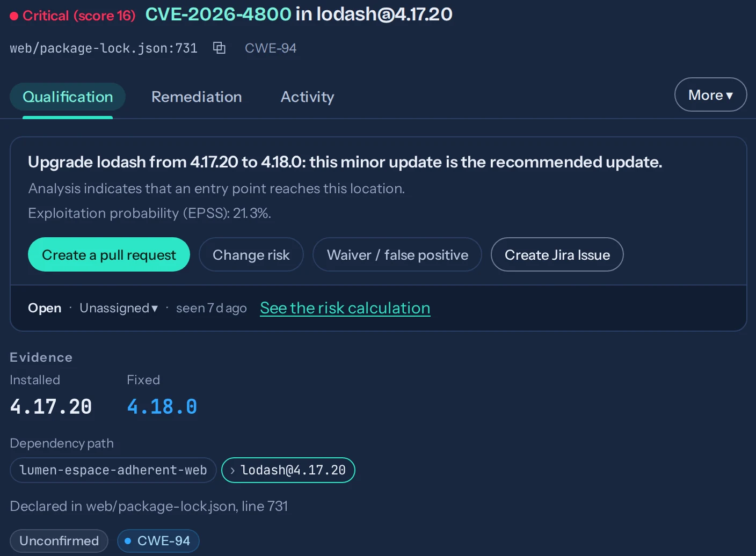Screen dimensions: 756x556
Task: Click Create a pull request
Action: [109, 254]
